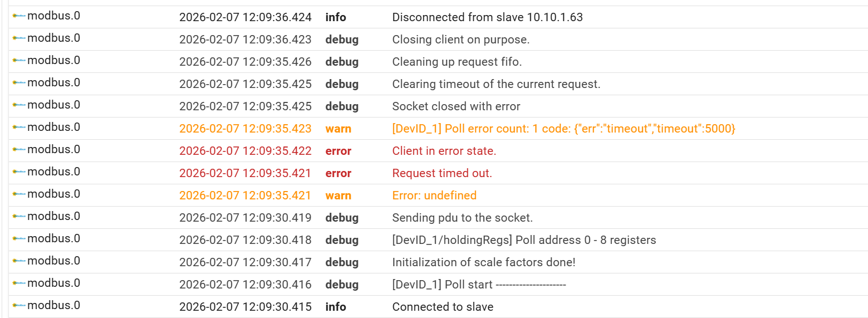This screenshot has width=868, height=318.
Task: Click modbus icon in 'Closing client on purpose' row
Action: point(19,38)
